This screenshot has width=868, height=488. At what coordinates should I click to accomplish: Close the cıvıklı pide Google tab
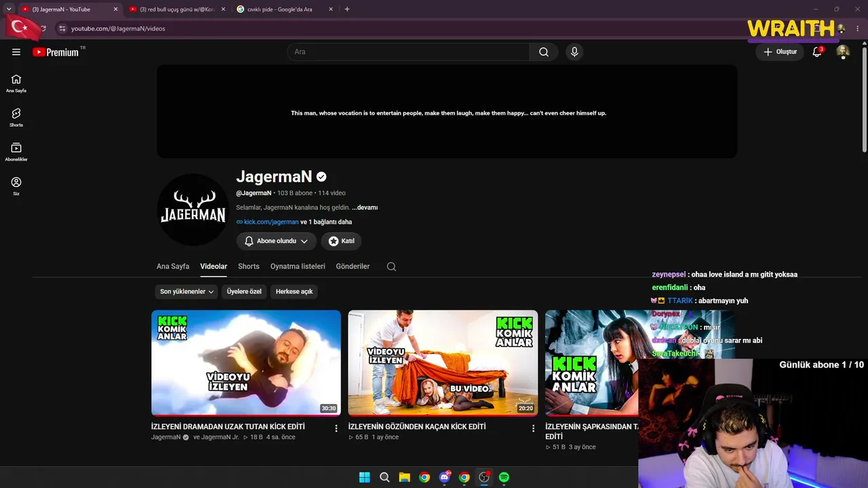tap(331, 9)
